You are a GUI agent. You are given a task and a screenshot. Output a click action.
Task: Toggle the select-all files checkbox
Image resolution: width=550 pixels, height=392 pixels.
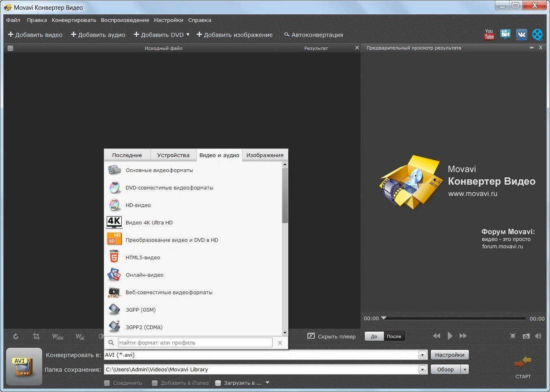click(11, 48)
